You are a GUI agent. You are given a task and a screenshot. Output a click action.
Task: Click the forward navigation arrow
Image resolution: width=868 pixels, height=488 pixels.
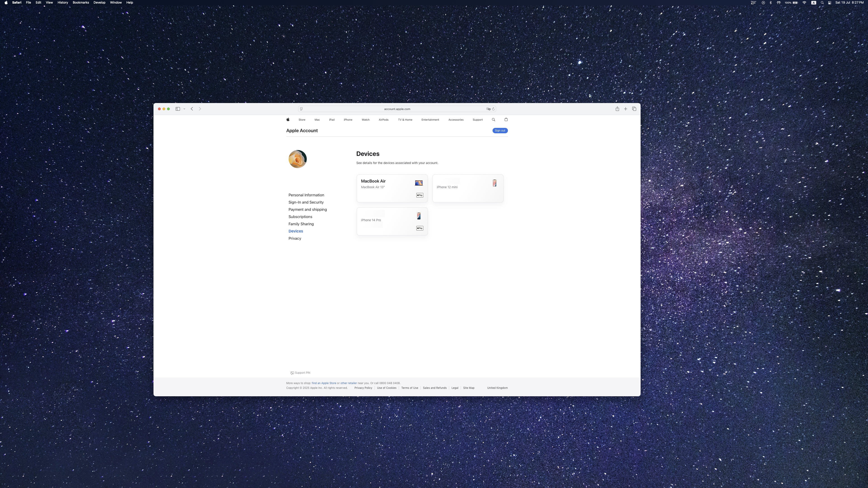pyautogui.click(x=200, y=109)
